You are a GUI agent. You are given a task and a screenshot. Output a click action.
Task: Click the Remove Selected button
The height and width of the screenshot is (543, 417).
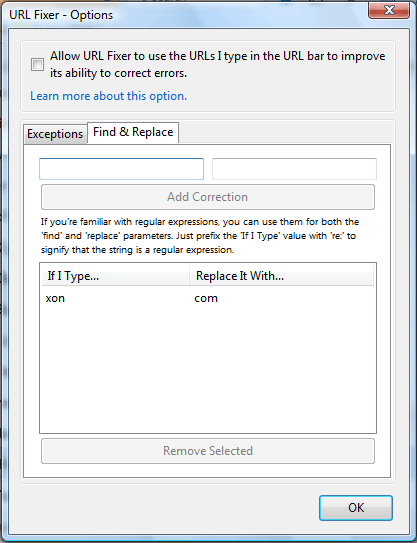pos(208,451)
